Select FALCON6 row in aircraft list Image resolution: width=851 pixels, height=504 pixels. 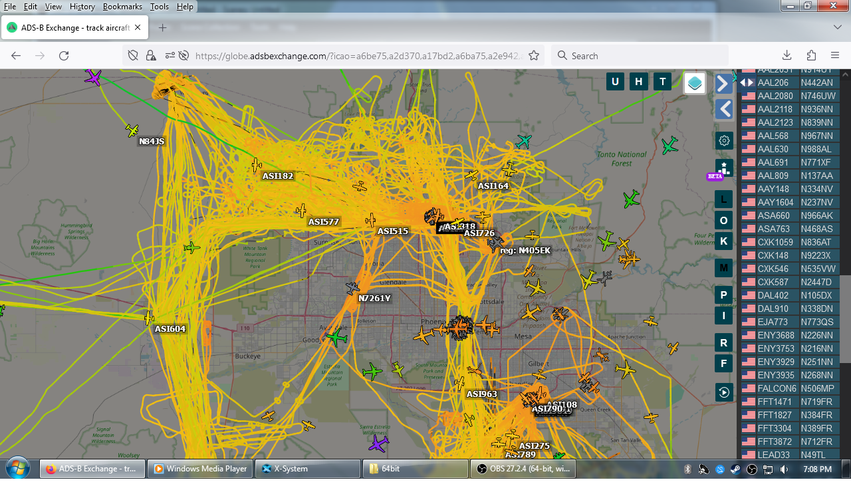click(x=790, y=388)
